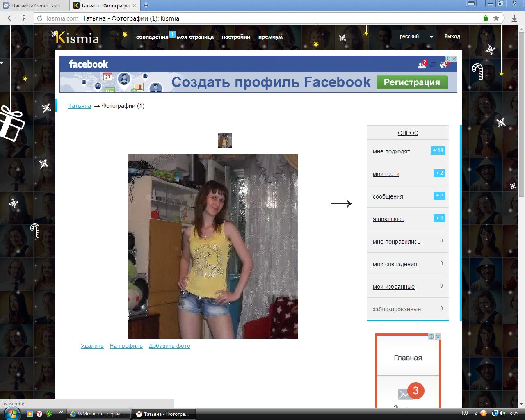Image resolution: width=525 pixels, height=420 pixels.
Task: Open настройки menu item
Action: 236,37
